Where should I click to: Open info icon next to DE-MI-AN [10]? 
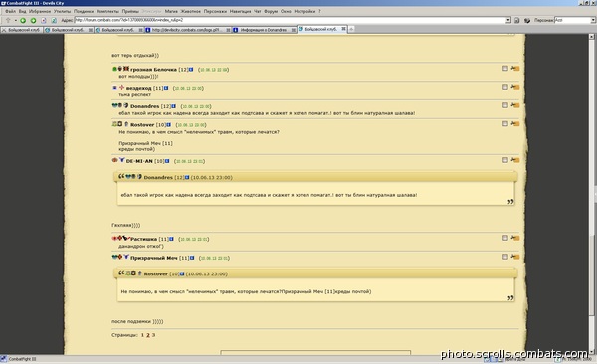(x=167, y=161)
